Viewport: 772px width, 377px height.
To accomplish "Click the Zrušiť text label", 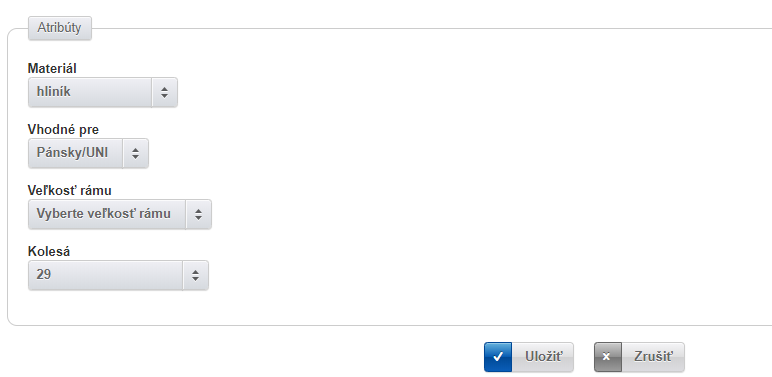I will click(653, 356).
